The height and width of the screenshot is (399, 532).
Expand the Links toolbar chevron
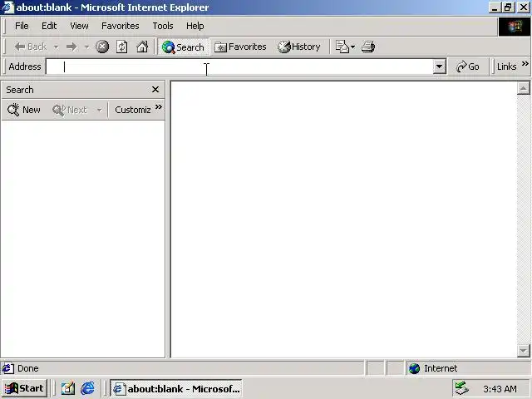coord(525,63)
